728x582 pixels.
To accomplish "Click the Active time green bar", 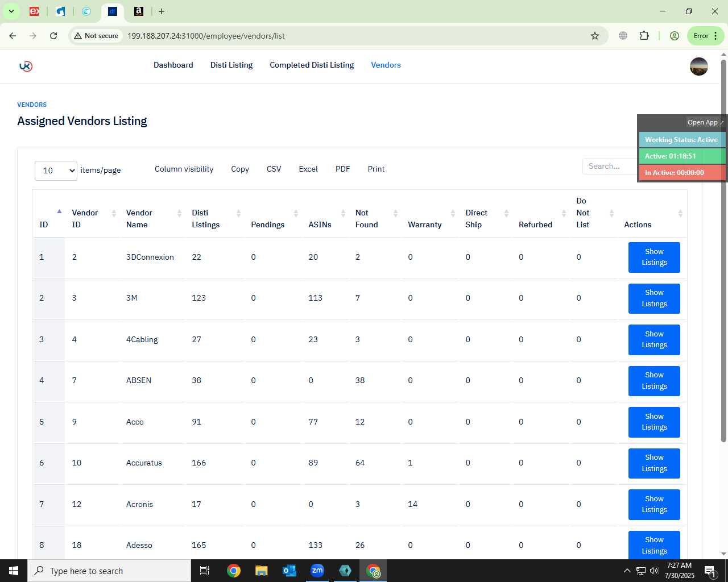I will pyautogui.click(x=682, y=156).
